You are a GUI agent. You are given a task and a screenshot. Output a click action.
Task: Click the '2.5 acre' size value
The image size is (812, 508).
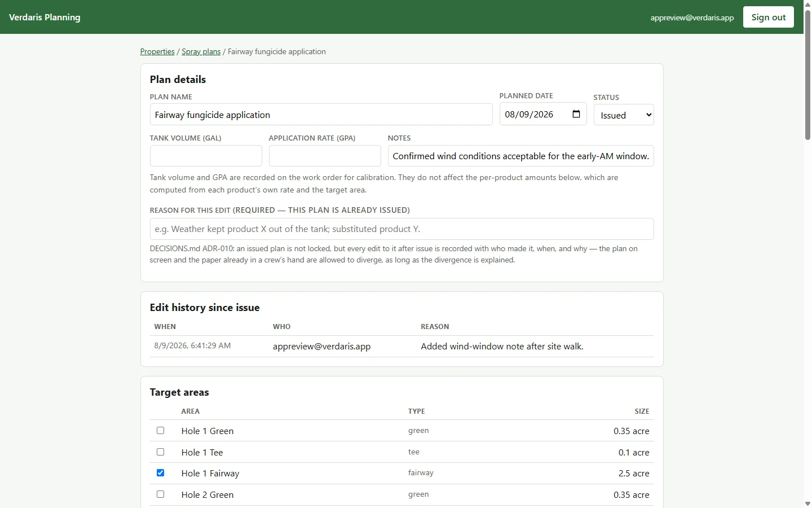tap(634, 473)
